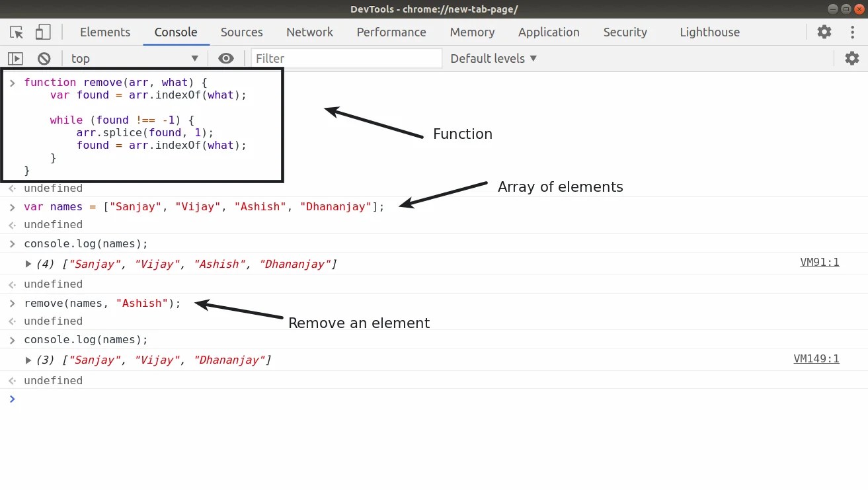Expand the three-item names array output
The height and width of the screenshot is (490, 868).
tap(28, 360)
